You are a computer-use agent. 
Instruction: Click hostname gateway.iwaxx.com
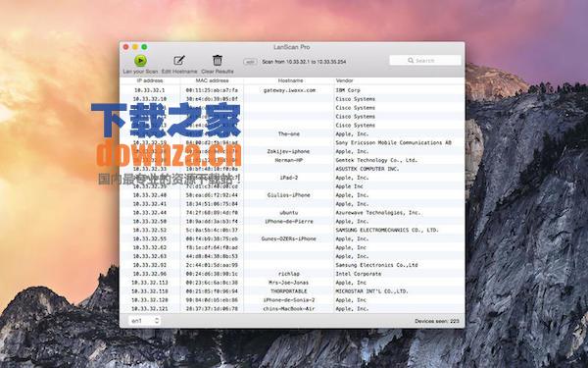click(289, 90)
